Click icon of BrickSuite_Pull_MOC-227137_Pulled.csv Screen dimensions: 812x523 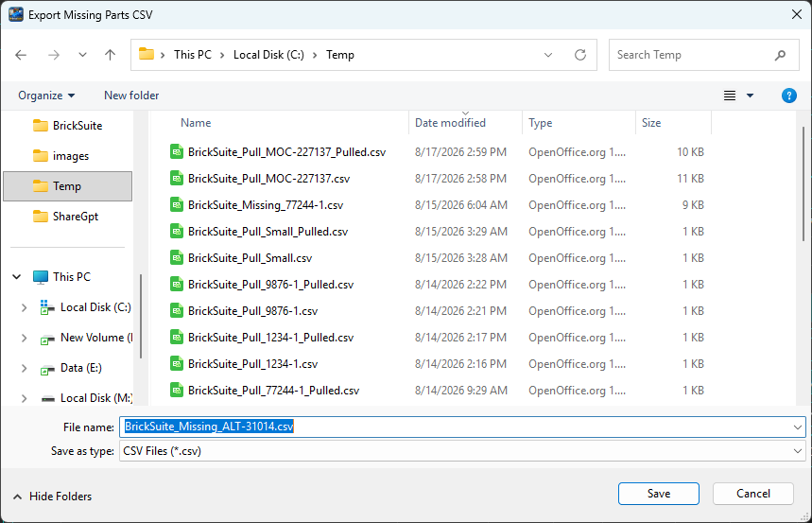coord(177,152)
